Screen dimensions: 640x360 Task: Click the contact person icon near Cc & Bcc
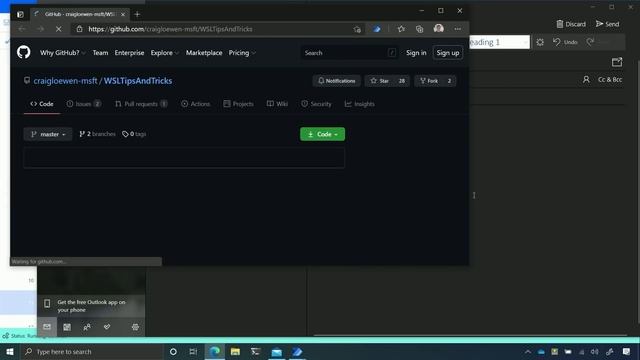pos(586,80)
